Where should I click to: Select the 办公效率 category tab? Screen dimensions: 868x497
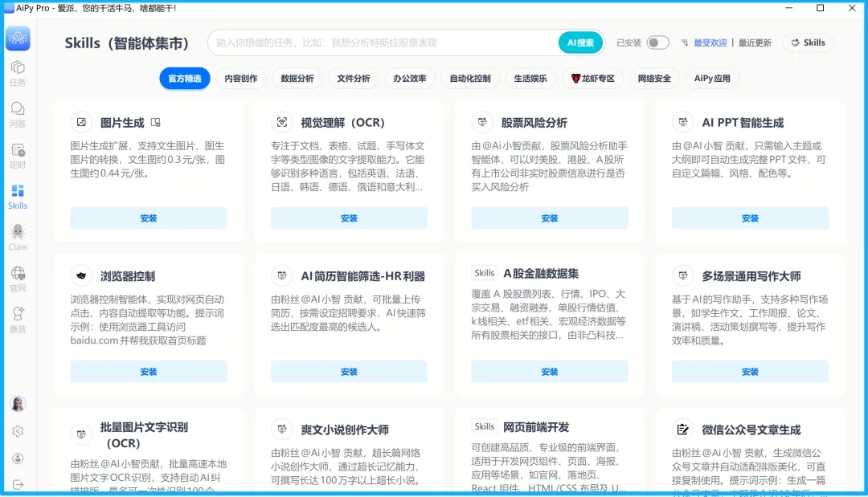click(410, 79)
